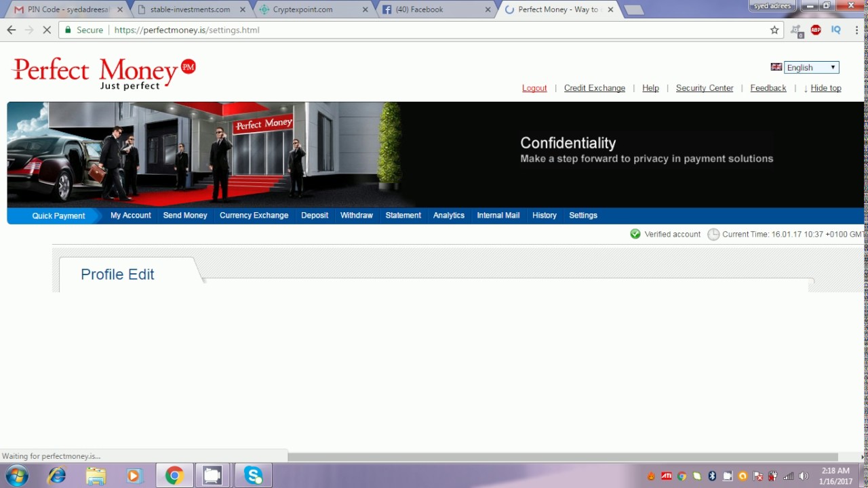This screenshot has width=868, height=488.
Task: Click the green Verified account checkmark
Action: [x=635, y=234]
